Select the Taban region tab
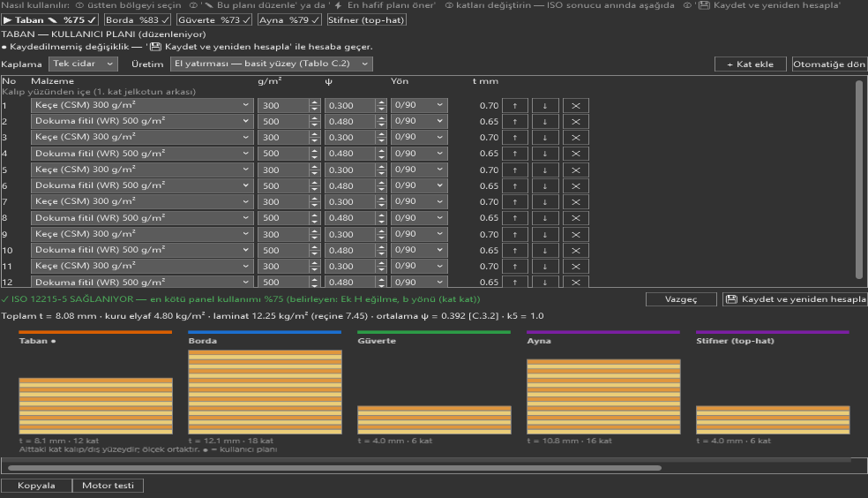 click(x=49, y=20)
